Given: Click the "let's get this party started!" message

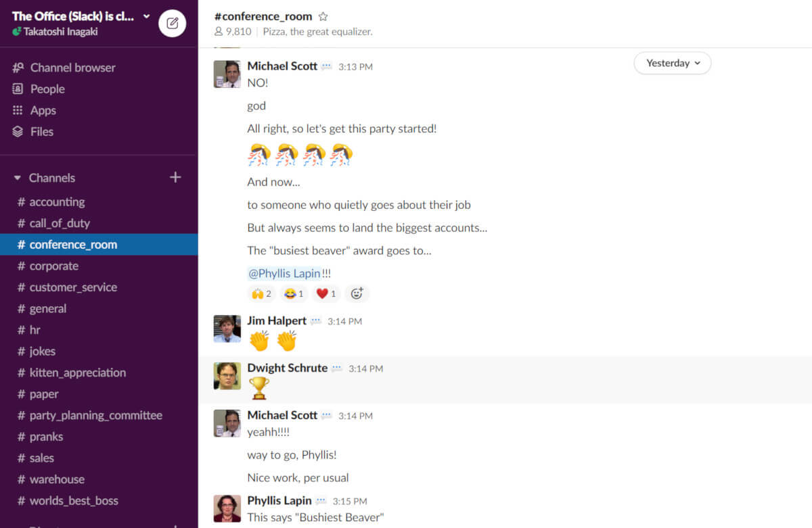Looking at the screenshot, I should [342, 128].
